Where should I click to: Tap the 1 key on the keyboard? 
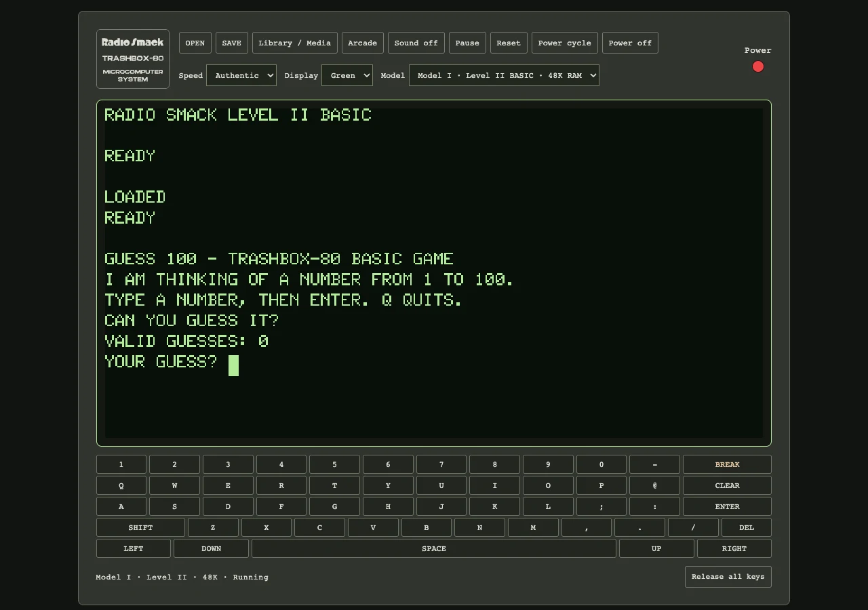point(121,464)
